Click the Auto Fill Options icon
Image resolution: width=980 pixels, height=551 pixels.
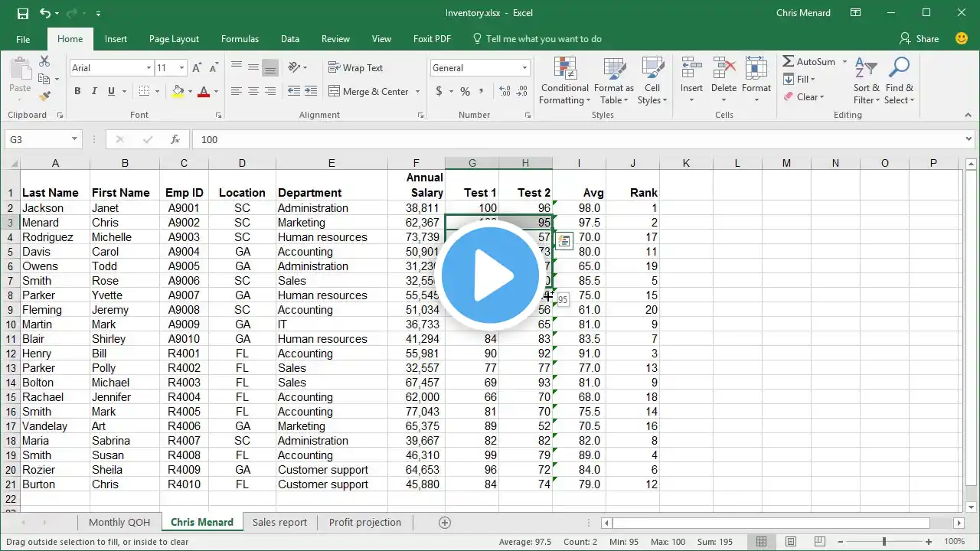tap(563, 241)
